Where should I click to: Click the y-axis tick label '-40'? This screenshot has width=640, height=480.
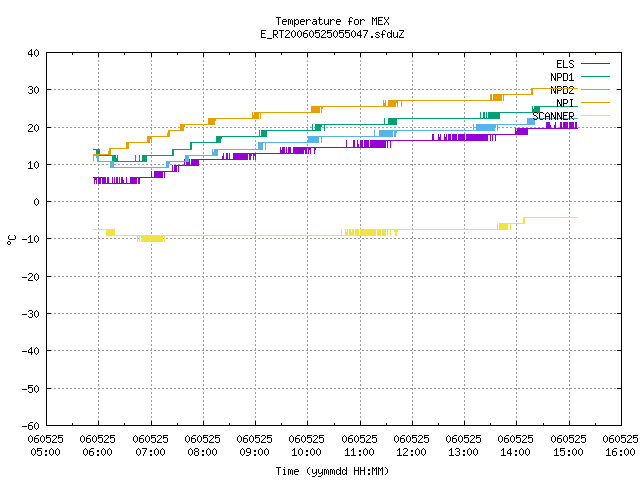pyautogui.click(x=31, y=351)
